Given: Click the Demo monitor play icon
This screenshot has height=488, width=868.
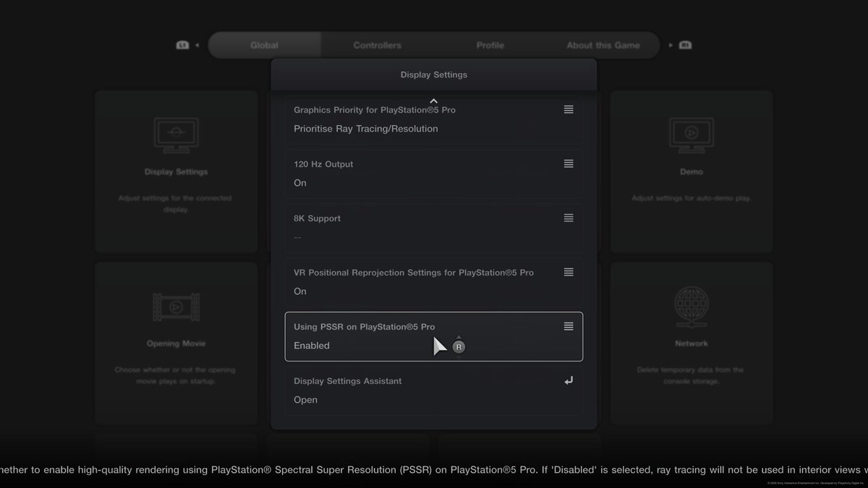Looking at the screenshot, I should pyautogui.click(x=691, y=135).
